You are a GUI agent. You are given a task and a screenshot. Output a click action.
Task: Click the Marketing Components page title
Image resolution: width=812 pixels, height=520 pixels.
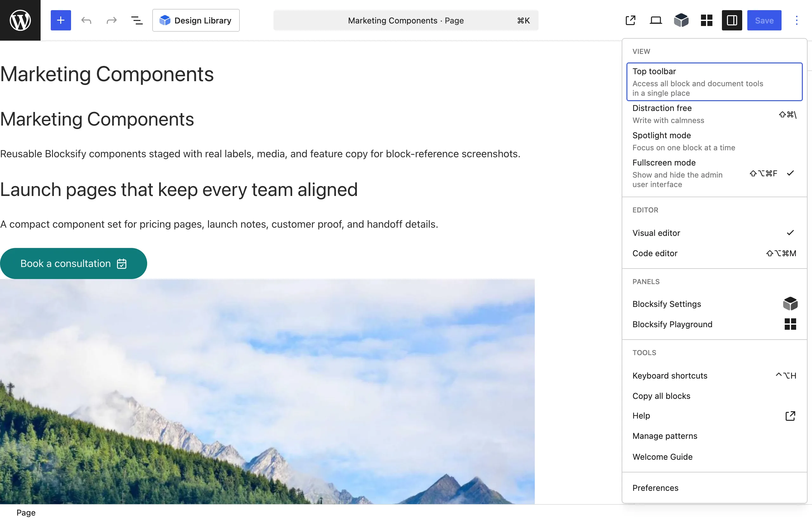coord(107,74)
